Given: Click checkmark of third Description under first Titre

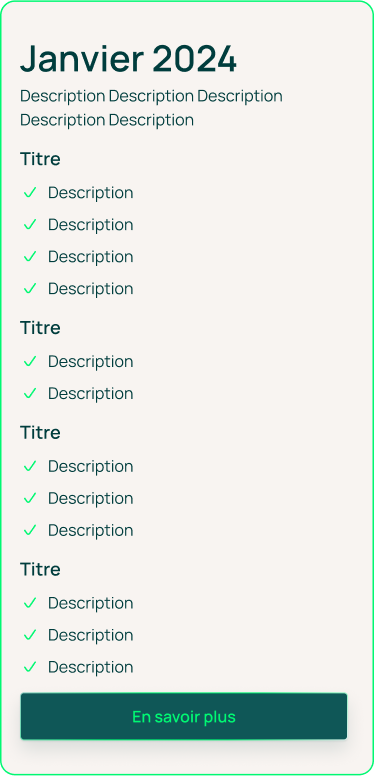Looking at the screenshot, I should (x=30, y=256).
